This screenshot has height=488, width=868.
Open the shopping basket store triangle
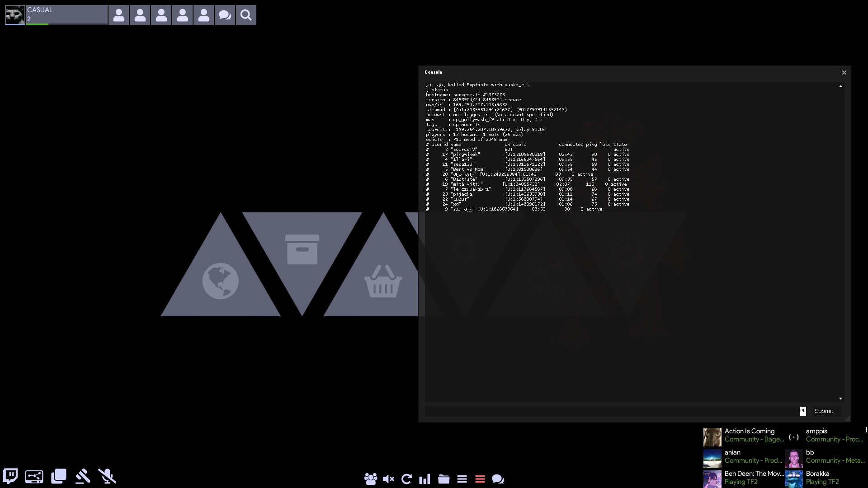[x=383, y=282]
